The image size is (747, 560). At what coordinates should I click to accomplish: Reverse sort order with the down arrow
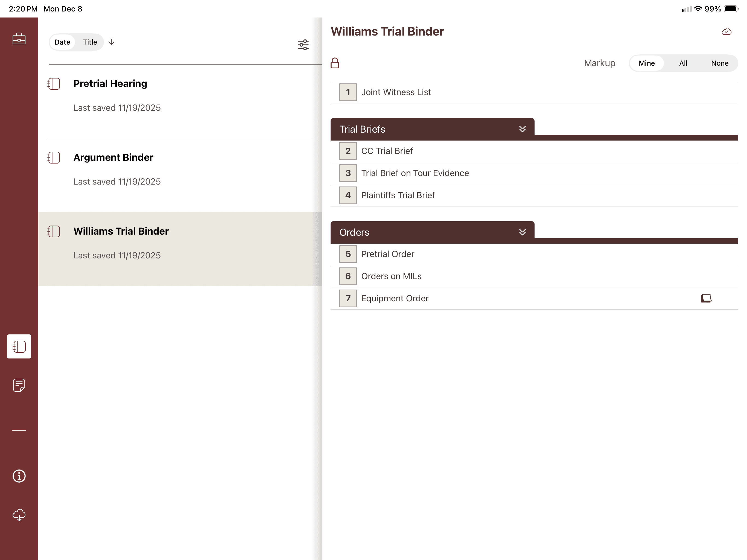point(111,42)
